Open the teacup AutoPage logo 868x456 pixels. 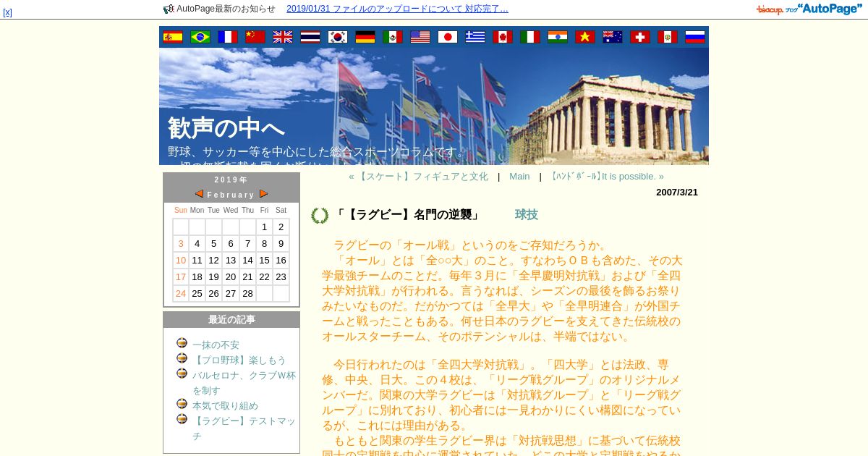809,9
